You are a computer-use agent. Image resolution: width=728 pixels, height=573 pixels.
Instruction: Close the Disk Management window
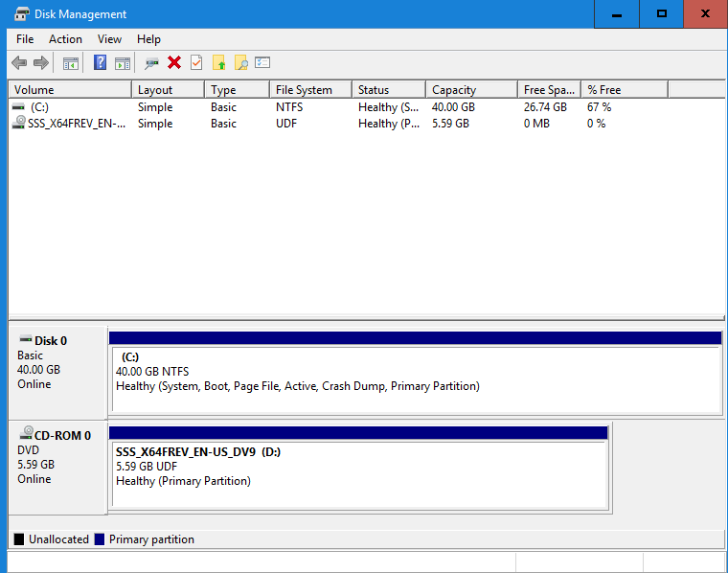click(x=705, y=14)
